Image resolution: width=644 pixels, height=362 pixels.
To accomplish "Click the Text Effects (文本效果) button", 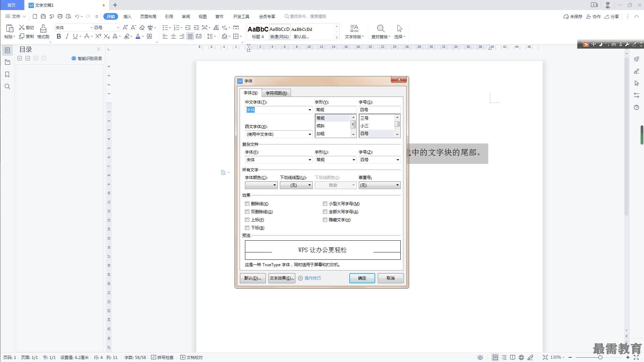I will pyautogui.click(x=282, y=278).
